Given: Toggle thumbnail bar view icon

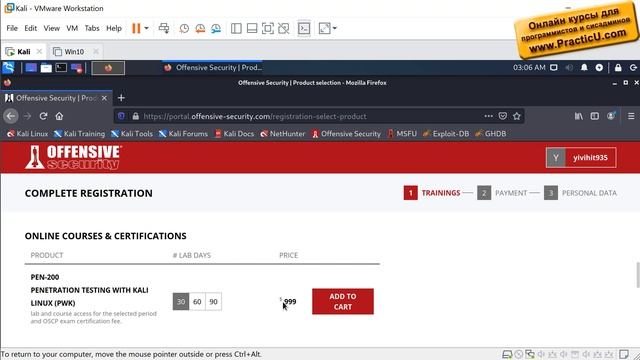Looking at the screenshot, I should [252, 28].
